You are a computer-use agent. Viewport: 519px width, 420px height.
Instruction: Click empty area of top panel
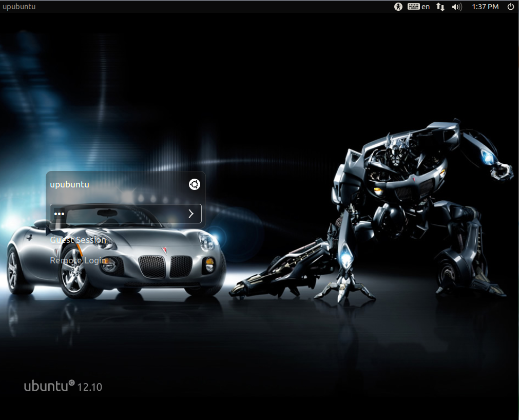(215, 7)
